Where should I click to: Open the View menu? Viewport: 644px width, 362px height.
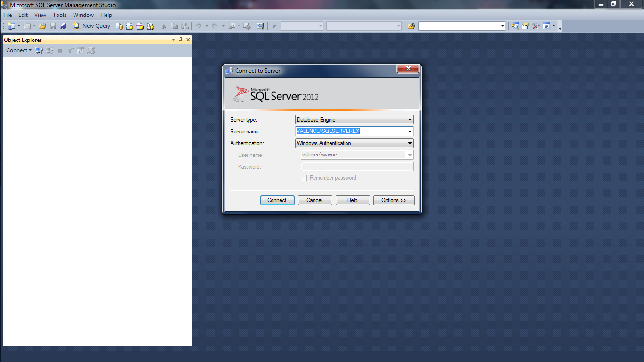point(40,15)
